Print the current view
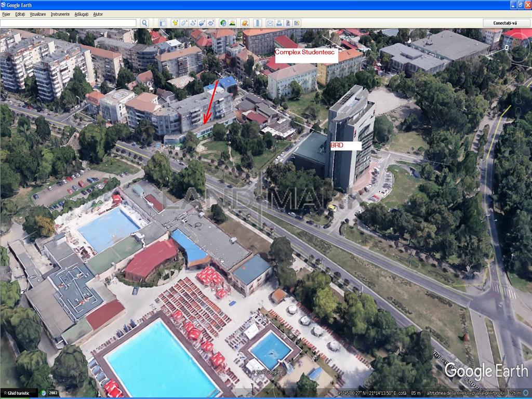Viewport: 532px width, 399px height. pos(278,23)
